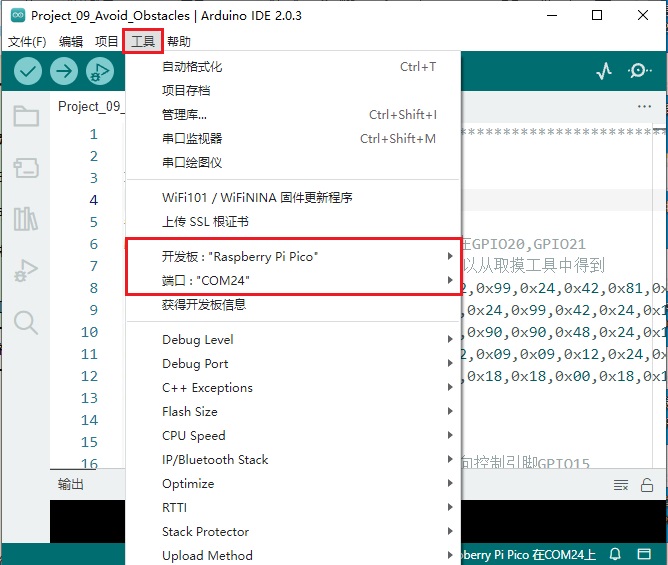Select 项目存档 menu entry
This screenshot has width=668, height=565.
click(294, 90)
